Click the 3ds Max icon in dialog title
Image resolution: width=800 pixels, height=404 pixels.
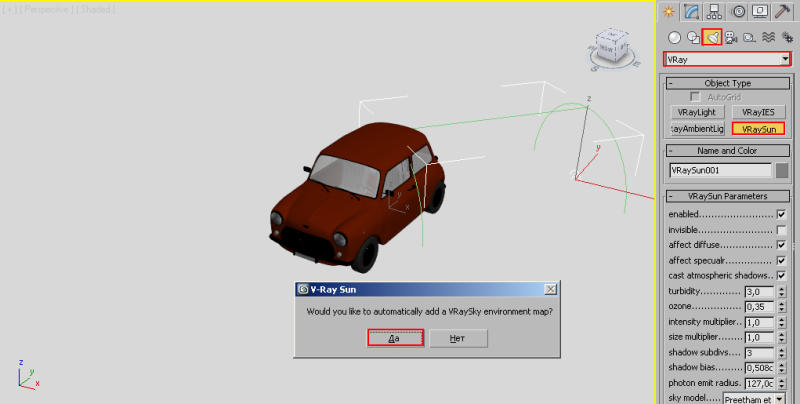303,289
